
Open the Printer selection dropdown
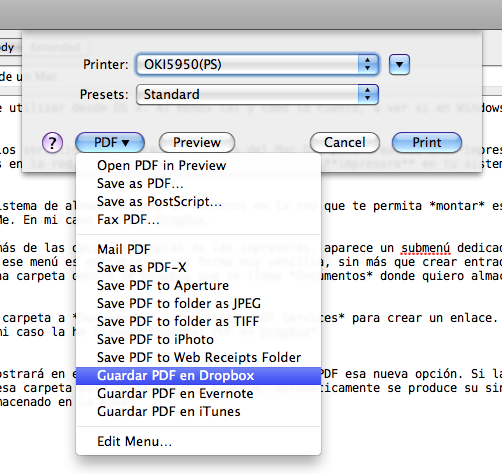[x=257, y=64]
